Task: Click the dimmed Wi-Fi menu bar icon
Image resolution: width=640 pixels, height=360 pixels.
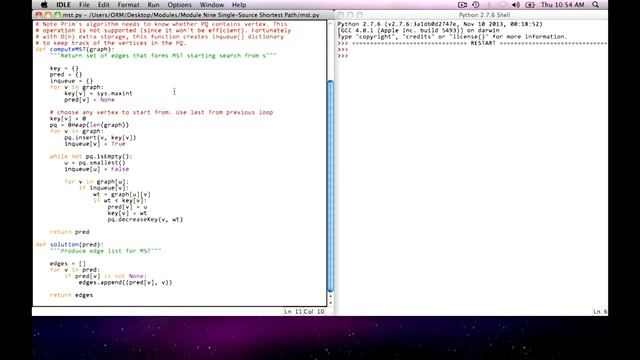Action: (503, 5)
